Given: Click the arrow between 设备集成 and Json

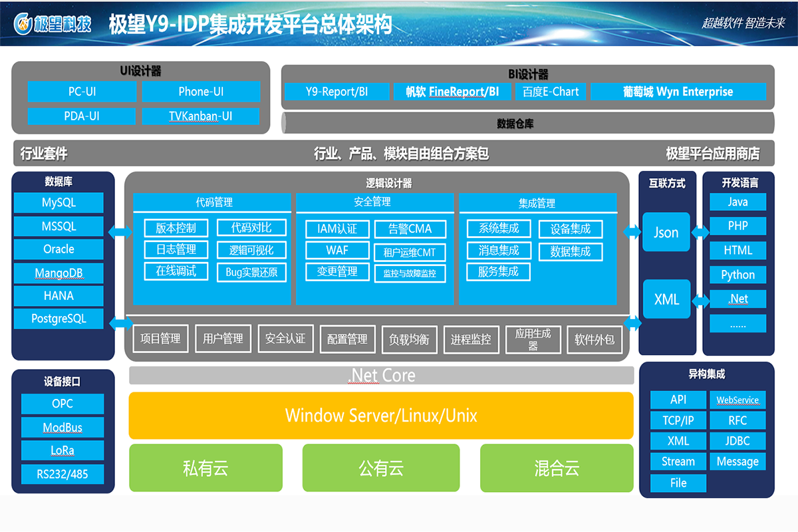Looking at the screenshot, I should pos(631,231).
